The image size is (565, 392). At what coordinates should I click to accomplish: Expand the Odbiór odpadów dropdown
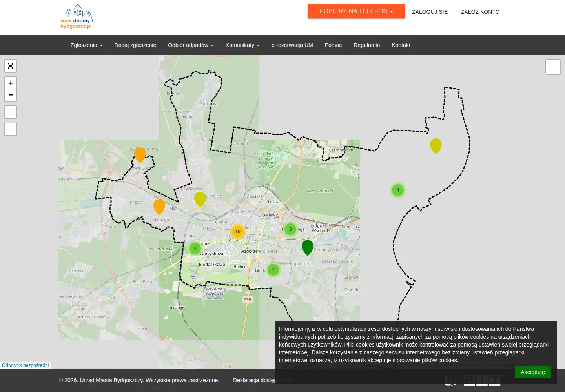pyautogui.click(x=191, y=45)
